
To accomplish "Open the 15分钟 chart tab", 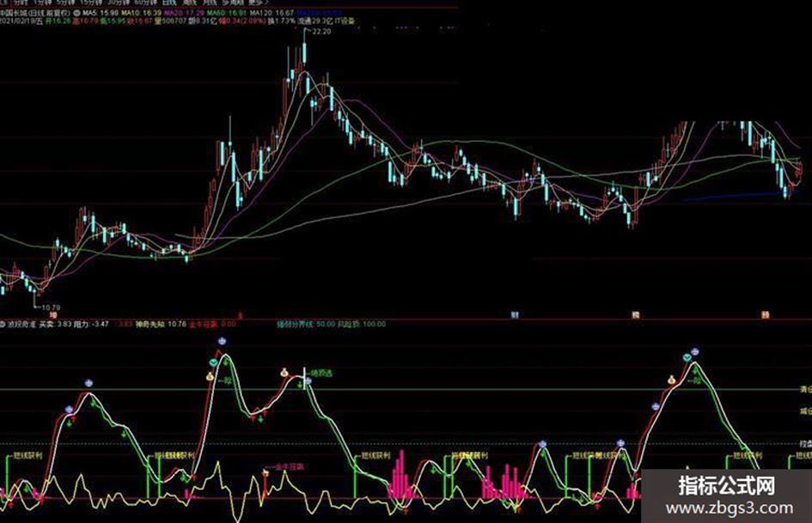I will (x=91, y=3).
